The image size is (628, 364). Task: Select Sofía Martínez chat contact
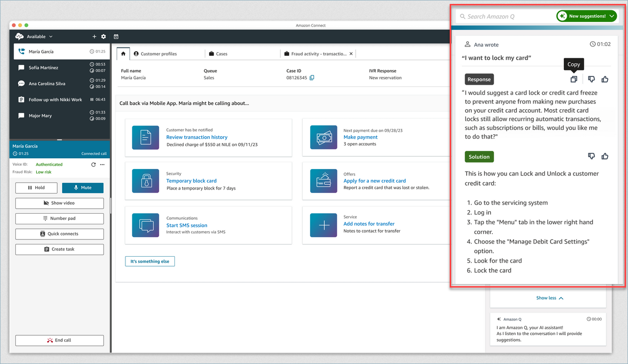62,68
